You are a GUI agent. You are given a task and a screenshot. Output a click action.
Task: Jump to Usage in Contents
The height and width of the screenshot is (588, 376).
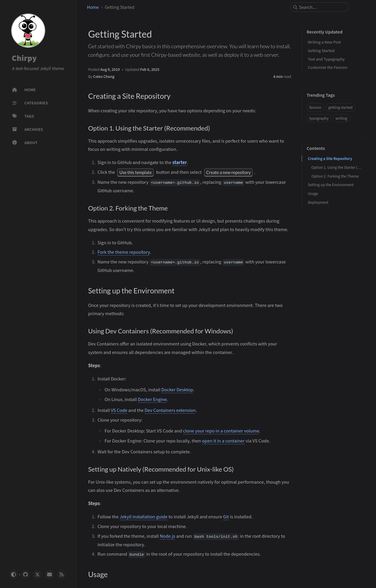click(x=313, y=193)
